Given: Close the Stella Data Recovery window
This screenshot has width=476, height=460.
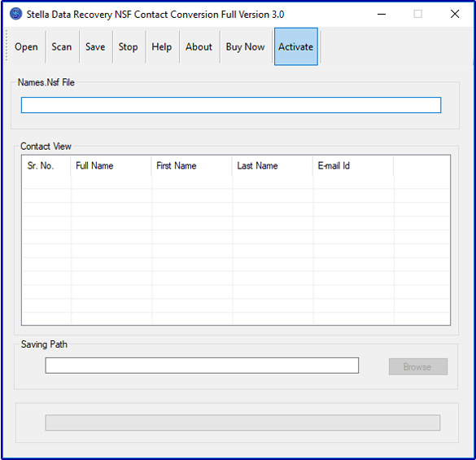Looking at the screenshot, I should point(455,14).
